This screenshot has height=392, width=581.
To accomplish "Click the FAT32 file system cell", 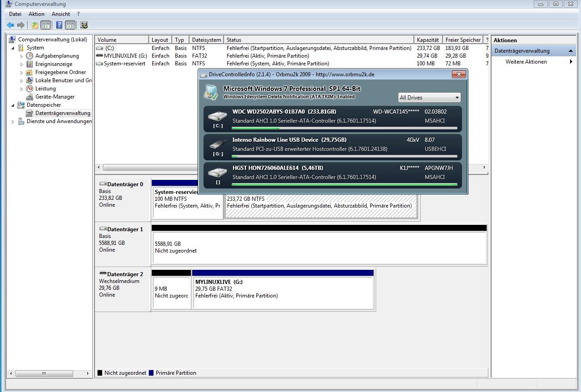I will [x=199, y=56].
